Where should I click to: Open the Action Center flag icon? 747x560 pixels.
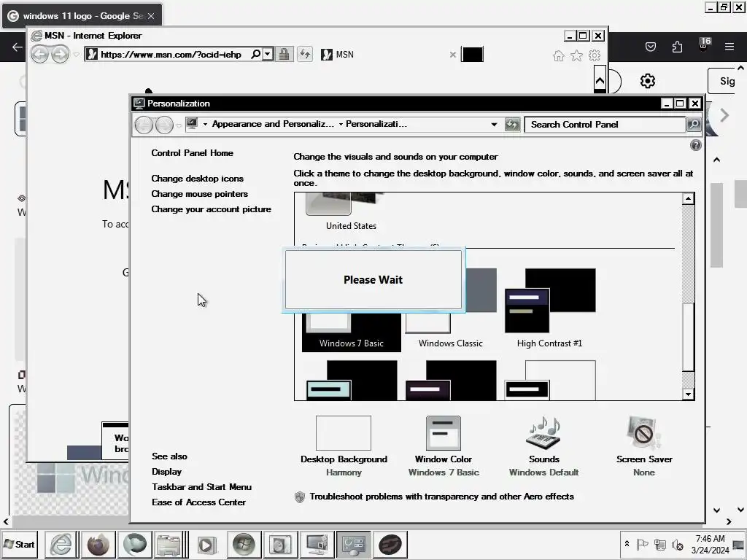pos(642,544)
